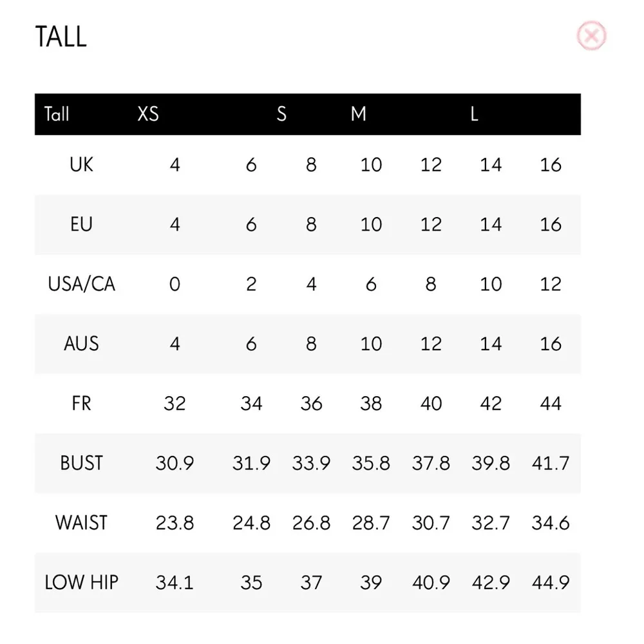Click the TALL heading title
Image resolution: width=644 pixels, height=644 pixels.
[x=61, y=37]
